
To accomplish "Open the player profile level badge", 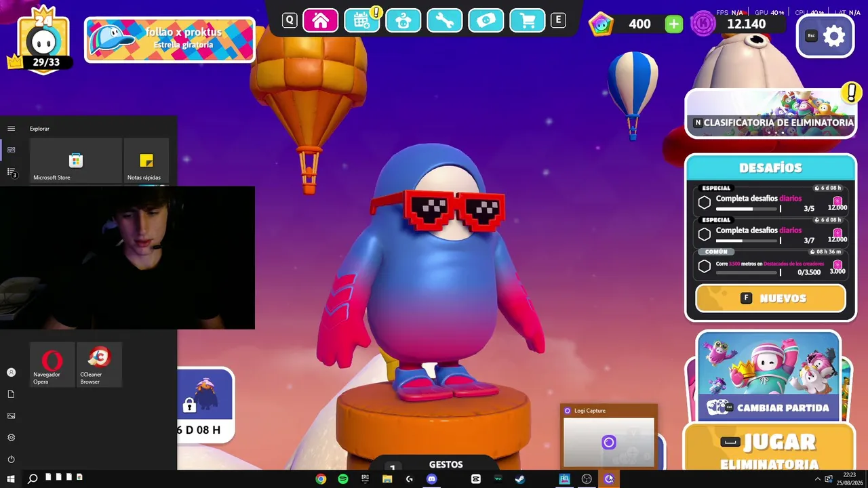I will click(x=43, y=42).
